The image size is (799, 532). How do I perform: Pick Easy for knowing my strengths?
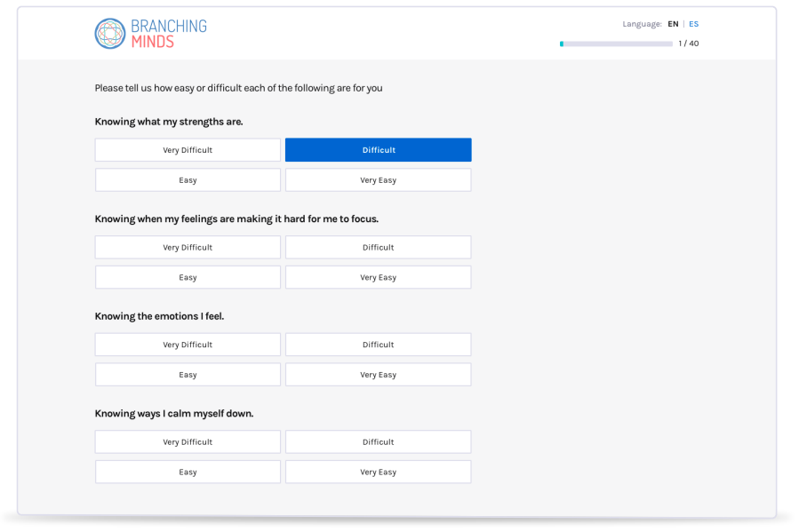(188, 180)
